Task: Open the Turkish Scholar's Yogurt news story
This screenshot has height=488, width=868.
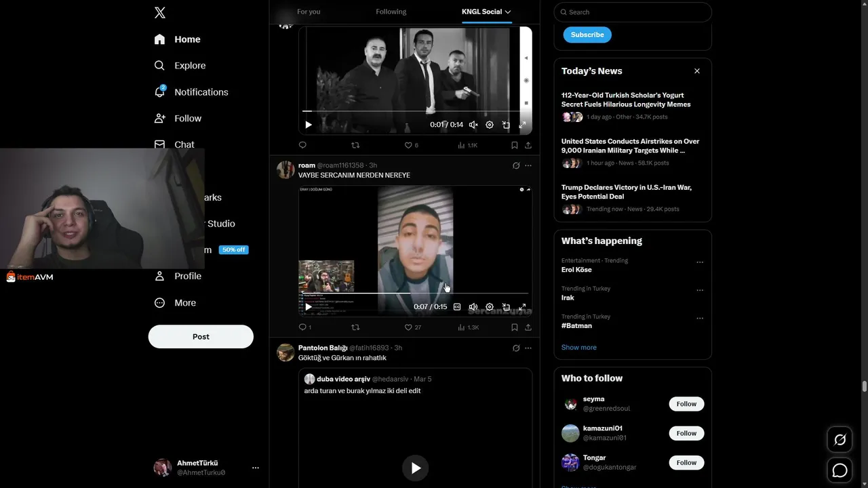Action: 633,108
